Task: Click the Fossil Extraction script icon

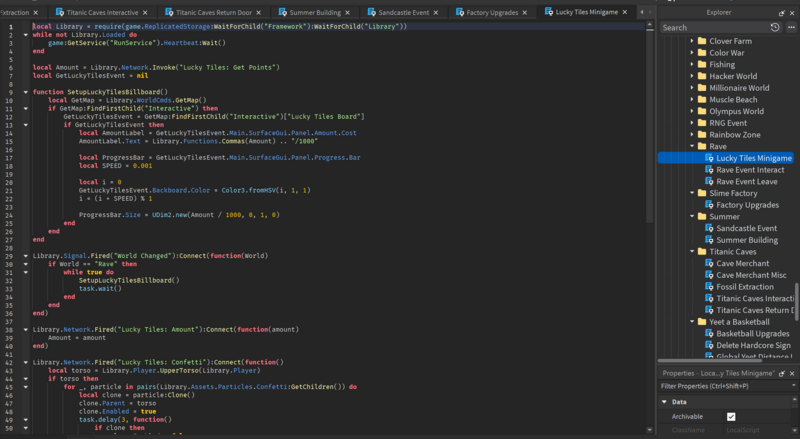Action: (708, 287)
